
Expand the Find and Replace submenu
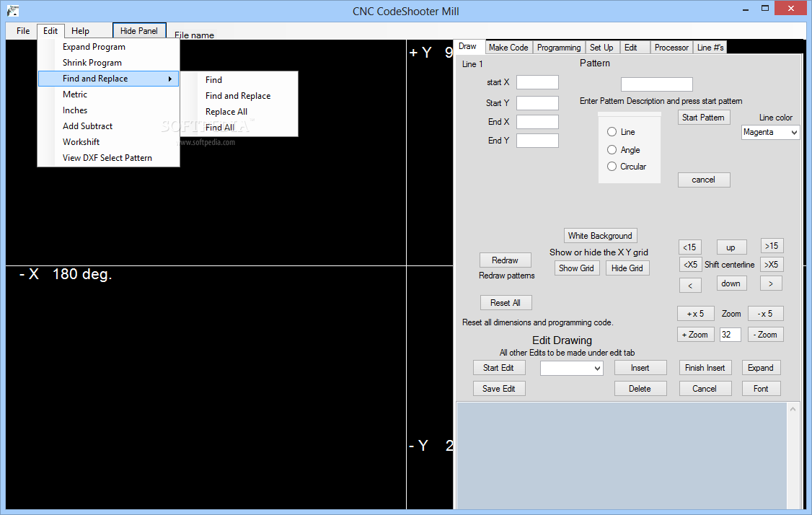109,78
